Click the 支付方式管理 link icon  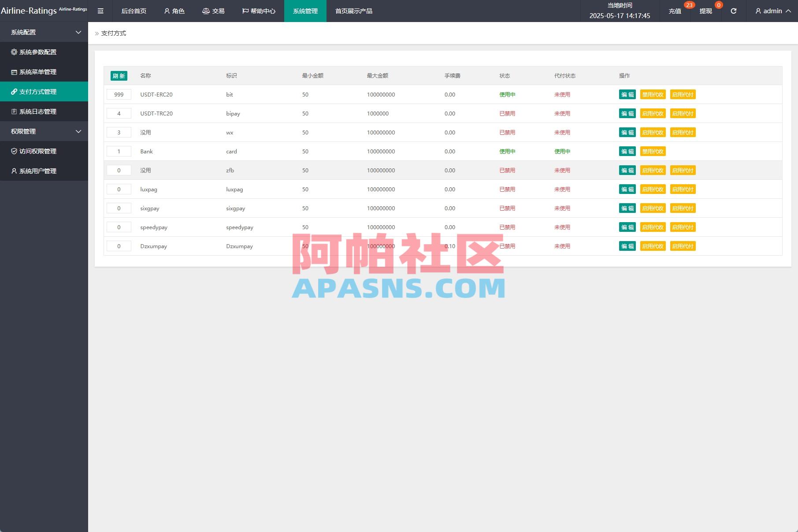[14, 92]
